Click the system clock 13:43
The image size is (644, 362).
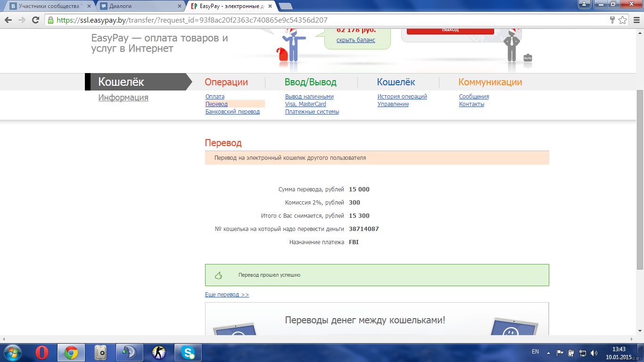click(x=619, y=349)
